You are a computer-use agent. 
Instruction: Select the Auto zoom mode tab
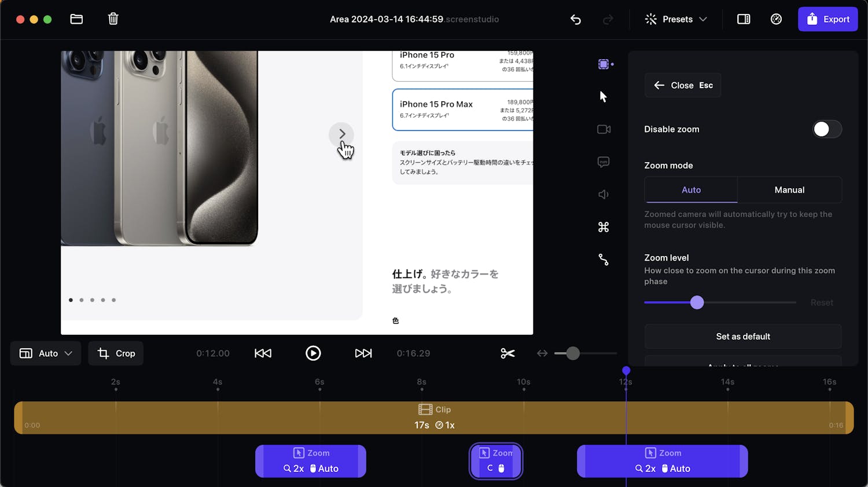tap(691, 190)
